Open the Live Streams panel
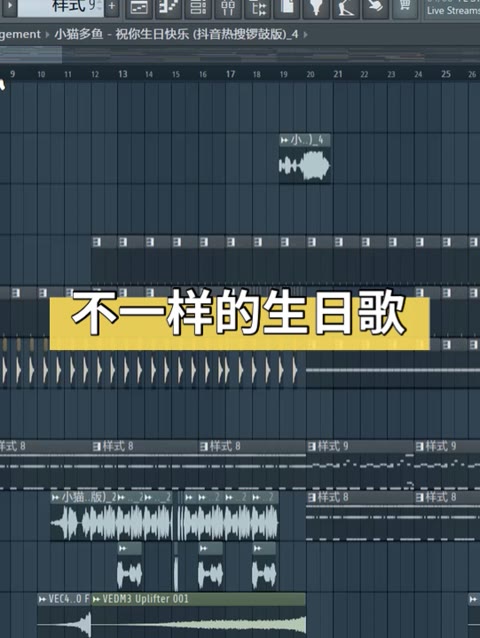This screenshot has height=638, width=480. 452,10
